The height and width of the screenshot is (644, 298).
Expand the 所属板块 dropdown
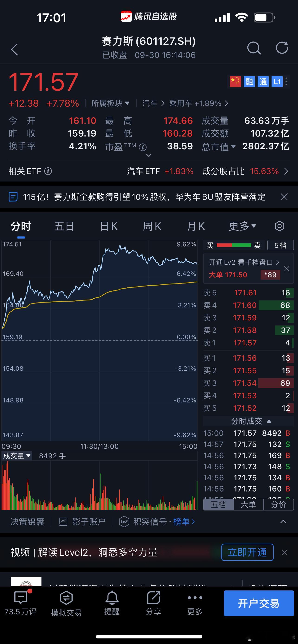point(110,103)
